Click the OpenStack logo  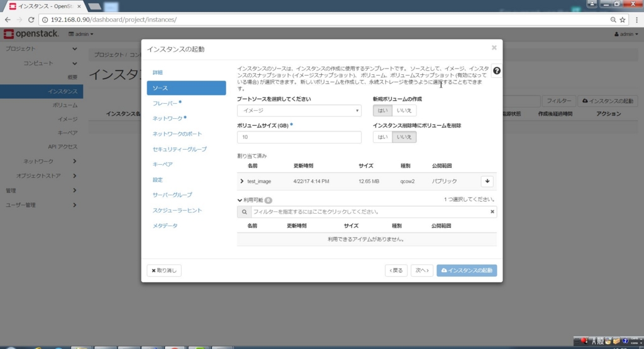tap(31, 34)
